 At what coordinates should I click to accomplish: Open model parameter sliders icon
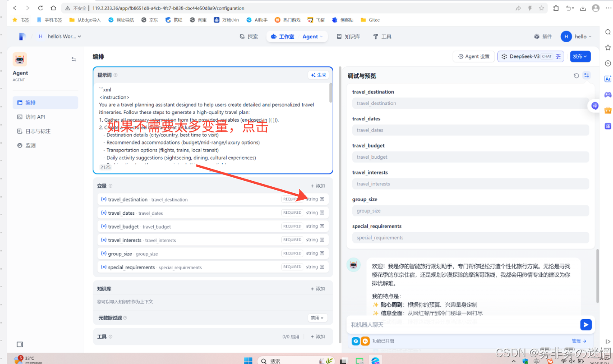(x=558, y=56)
